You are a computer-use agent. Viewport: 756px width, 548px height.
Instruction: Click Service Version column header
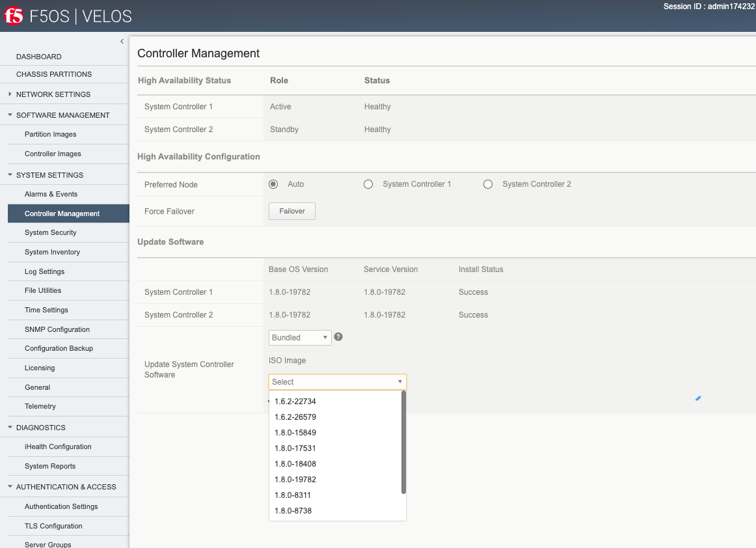(x=390, y=269)
